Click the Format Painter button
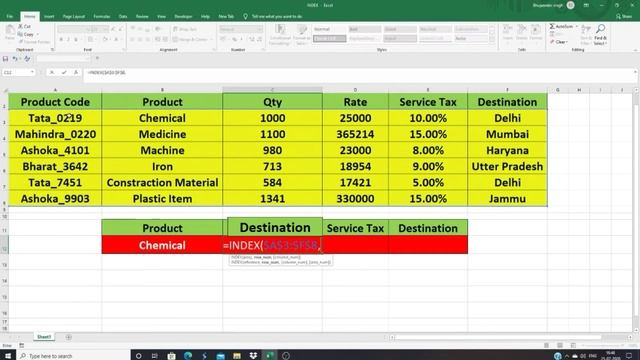 (x=34, y=42)
